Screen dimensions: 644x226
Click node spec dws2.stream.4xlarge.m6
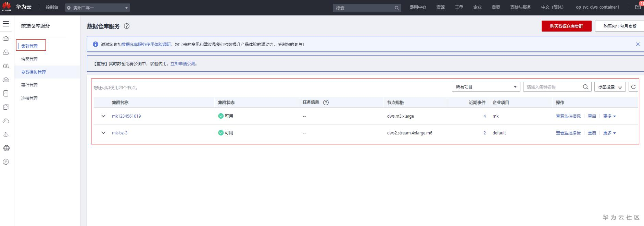(409, 133)
